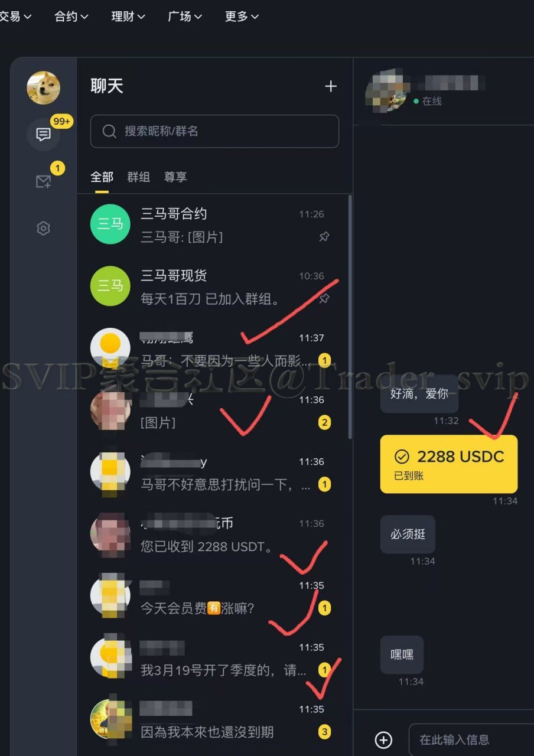Click the 在此输入信息 message input field
The width and height of the screenshot is (534, 756).
tap(471, 739)
